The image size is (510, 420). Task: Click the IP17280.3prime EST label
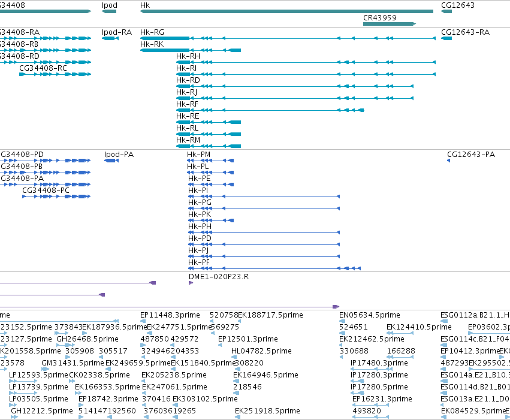379,375
